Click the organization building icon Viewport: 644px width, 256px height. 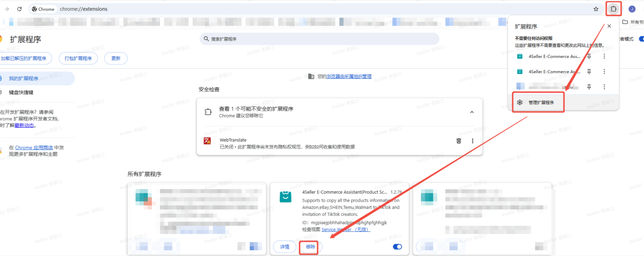pos(311,76)
